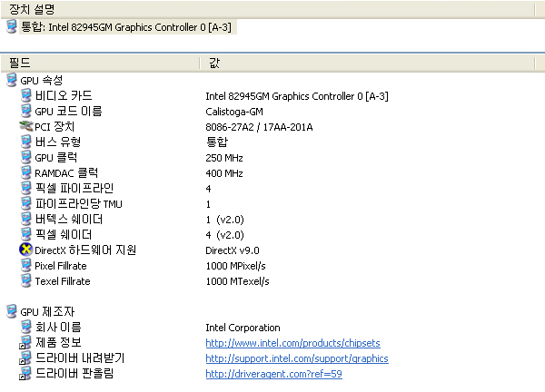
Task: Select the 드라이버 내려받기 field label
Action: tap(80, 358)
